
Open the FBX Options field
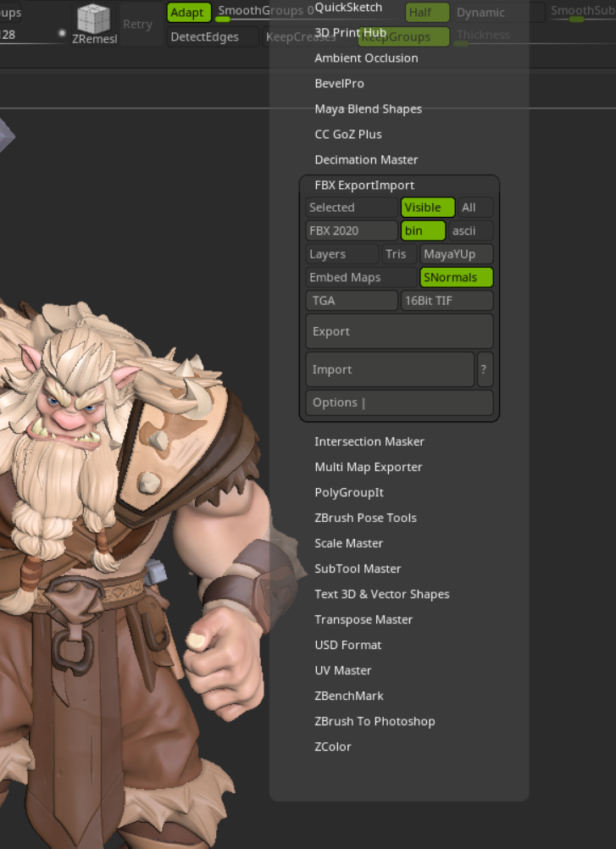(399, 402)
